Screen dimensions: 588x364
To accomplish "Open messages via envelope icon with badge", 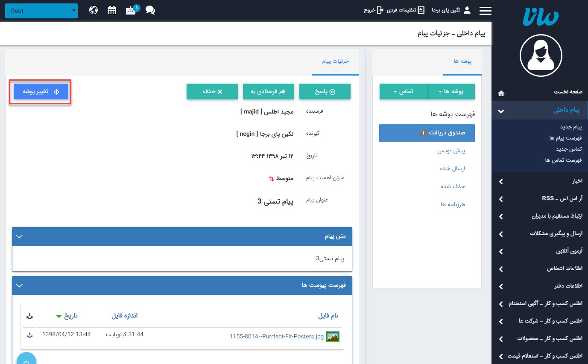I will click(130, 10).
